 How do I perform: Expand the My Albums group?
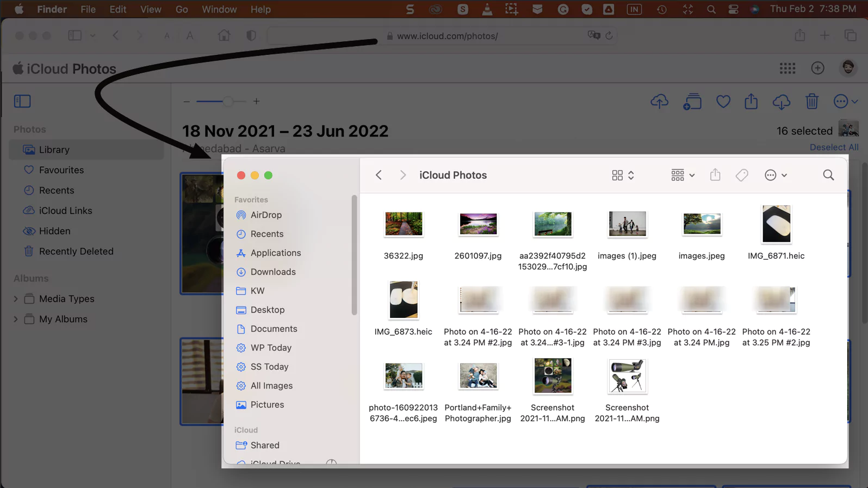(16, 319)
